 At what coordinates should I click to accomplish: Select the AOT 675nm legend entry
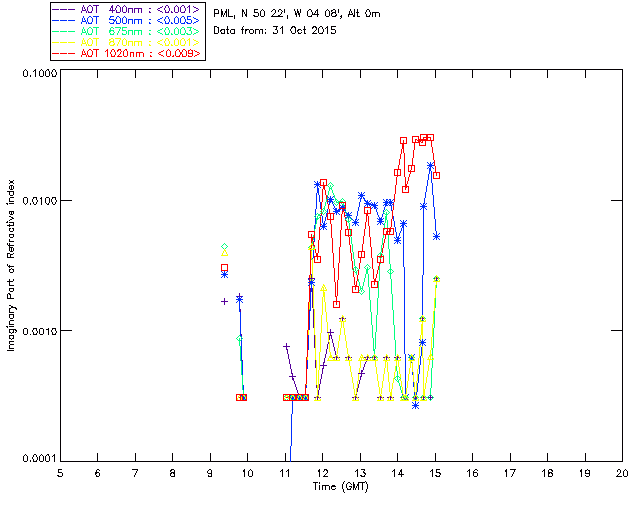coord(127,31)
